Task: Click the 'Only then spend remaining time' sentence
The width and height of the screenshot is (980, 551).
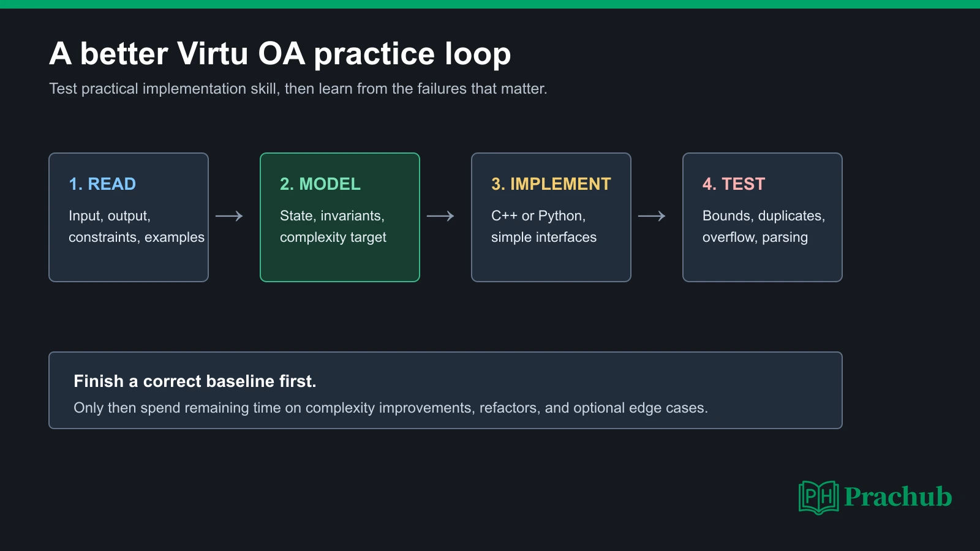Action: pos(391,408)
